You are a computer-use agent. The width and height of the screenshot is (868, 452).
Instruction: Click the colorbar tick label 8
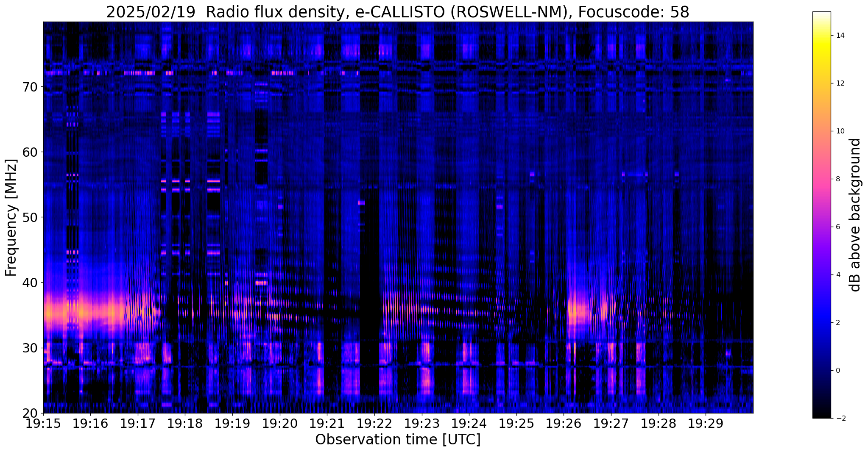(x=838, y=179)
